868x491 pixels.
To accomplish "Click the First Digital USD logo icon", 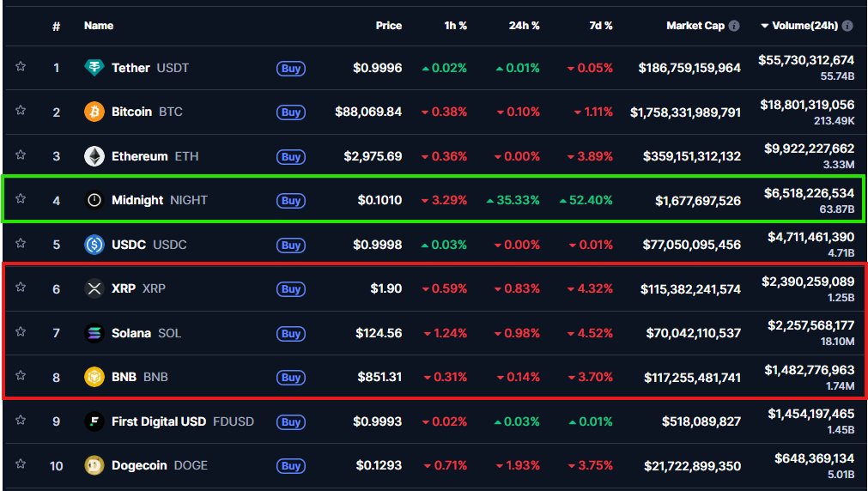I will click(x=94, y=421).
